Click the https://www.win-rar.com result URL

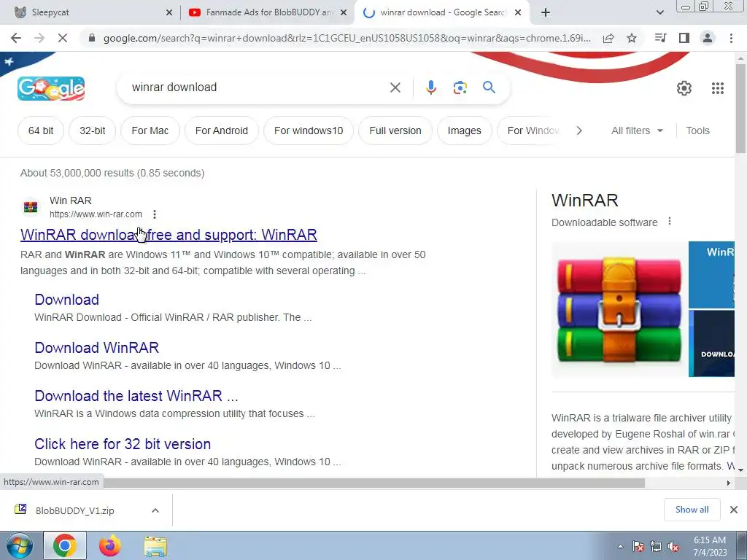[x=96, y=214]
